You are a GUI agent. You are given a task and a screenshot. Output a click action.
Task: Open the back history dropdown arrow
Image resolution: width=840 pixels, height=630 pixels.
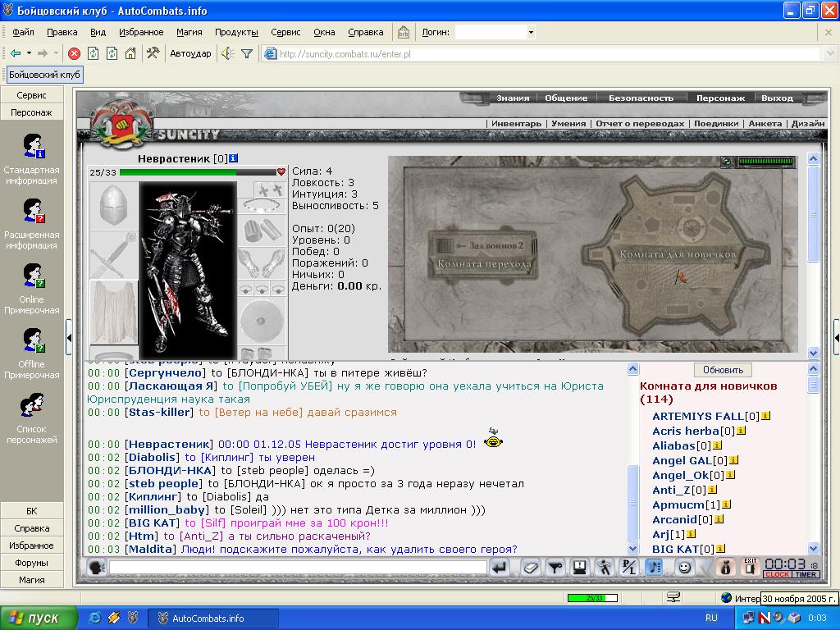tap(29, 53)
